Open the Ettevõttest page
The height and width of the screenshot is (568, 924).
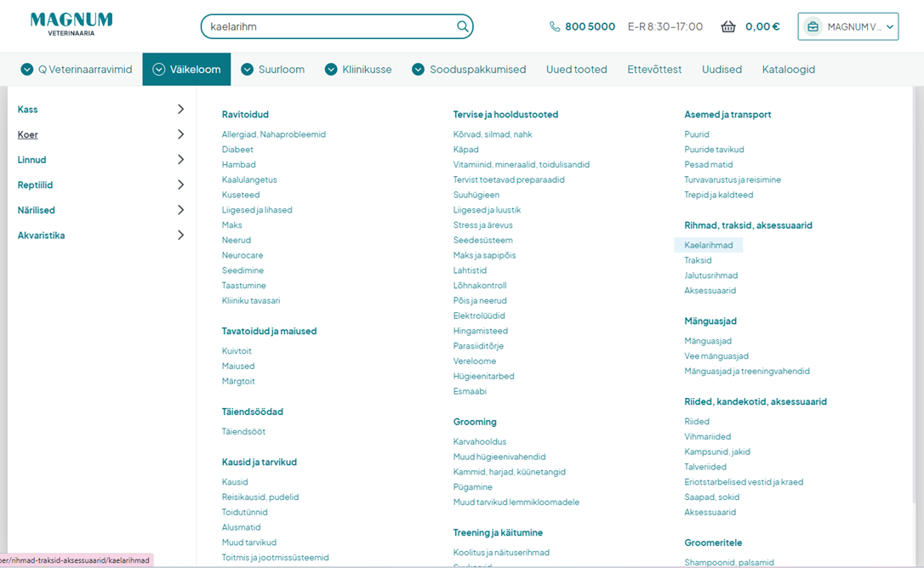[654, 69]
